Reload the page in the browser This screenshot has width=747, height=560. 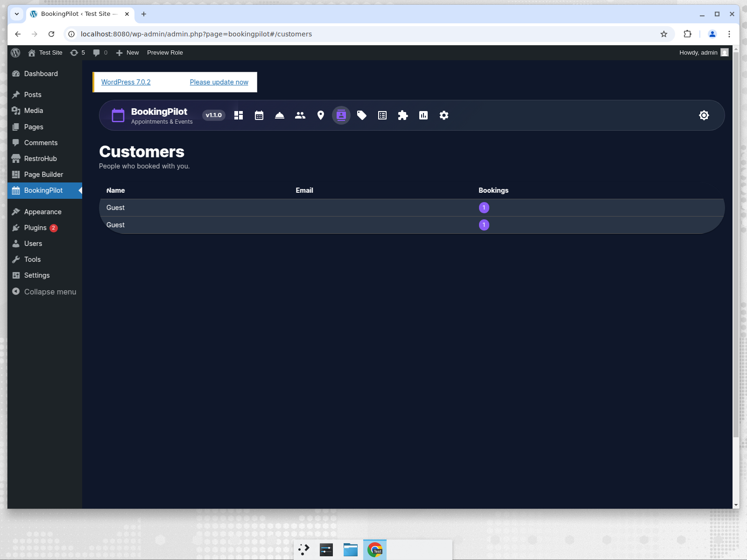point(51,34)
